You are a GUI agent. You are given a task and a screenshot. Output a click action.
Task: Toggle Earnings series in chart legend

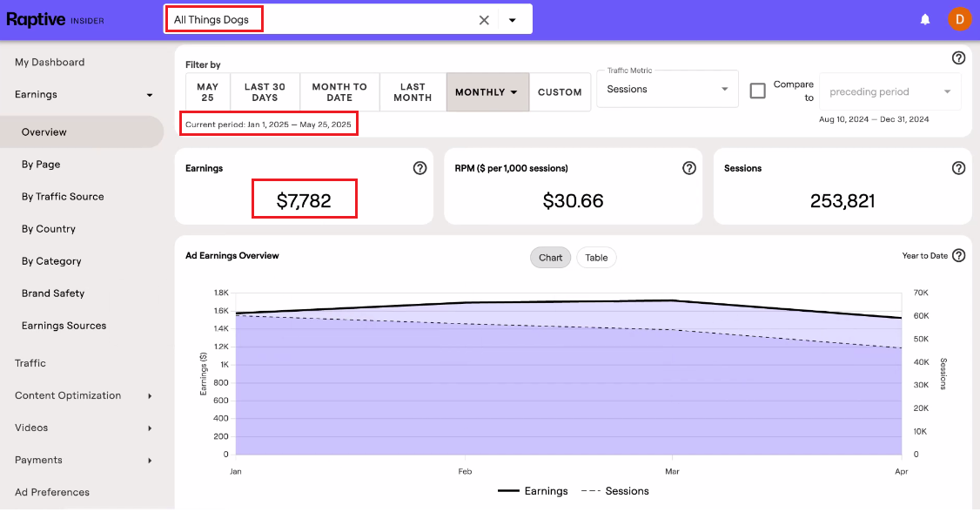tap(534, 491)
